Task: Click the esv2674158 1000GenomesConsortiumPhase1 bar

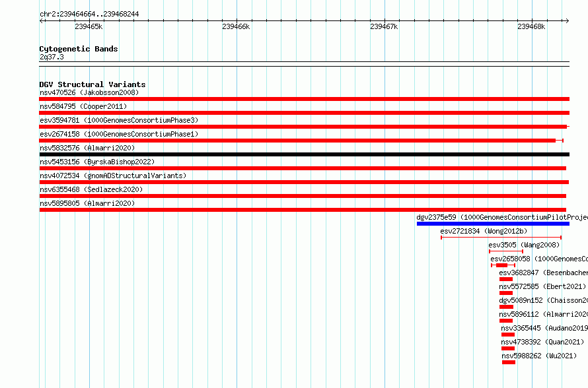Action: pos(301,141)
